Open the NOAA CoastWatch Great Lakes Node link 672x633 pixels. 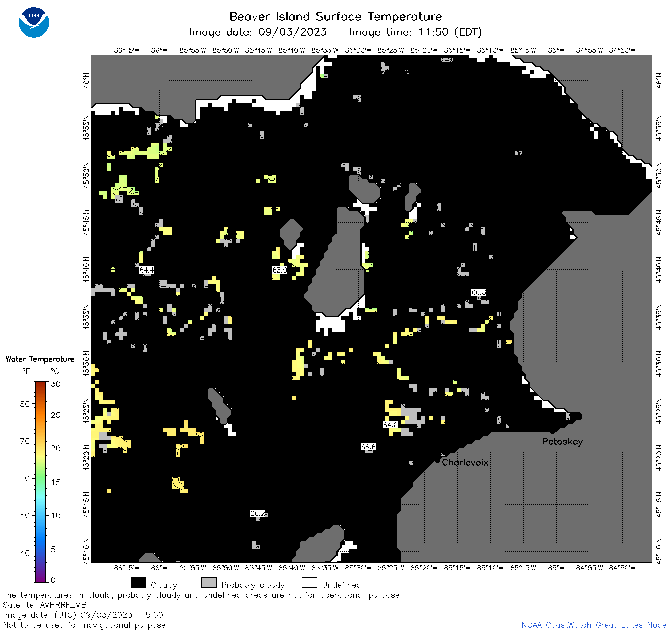pyautogui.click(x=594, y=625)
